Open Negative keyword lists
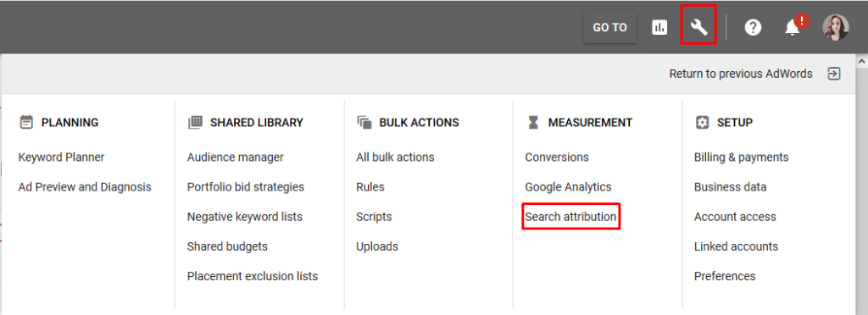The height and width of the screenshot is (315, 868). 245,217
